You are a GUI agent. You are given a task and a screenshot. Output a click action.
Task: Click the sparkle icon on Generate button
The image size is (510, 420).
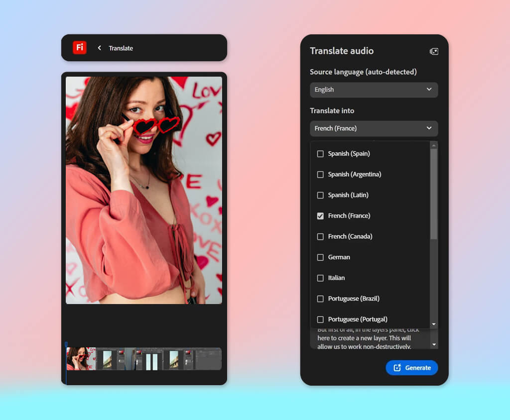click(397, 367)
